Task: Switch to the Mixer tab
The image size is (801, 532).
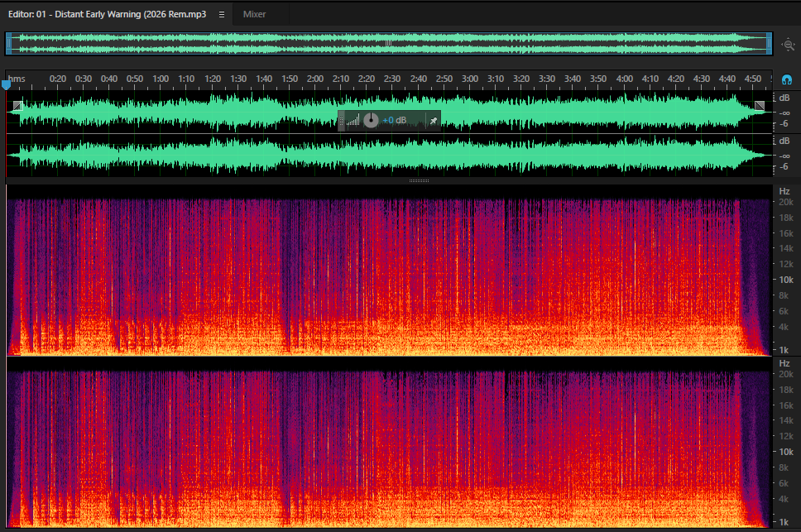Action: coord(254,14)
